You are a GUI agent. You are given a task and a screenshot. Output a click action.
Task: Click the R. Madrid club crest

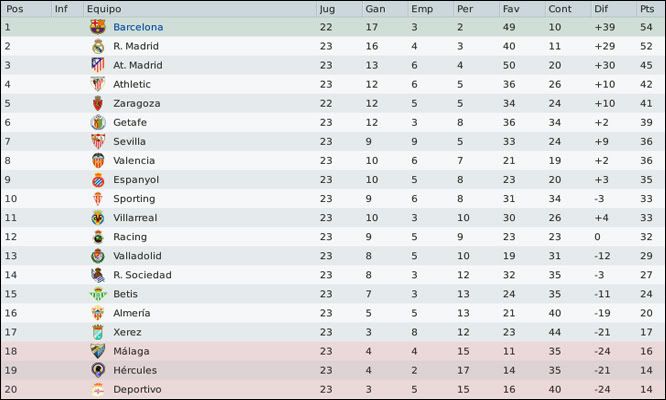click(x=98, y=46)
